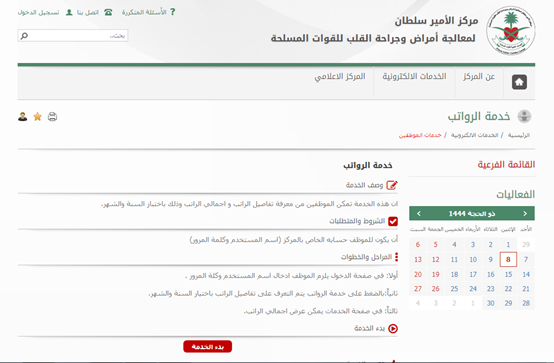Click الأسئلة المتكررة link
Viewport: 554px width, 363px height.
(x=144, y=12)
